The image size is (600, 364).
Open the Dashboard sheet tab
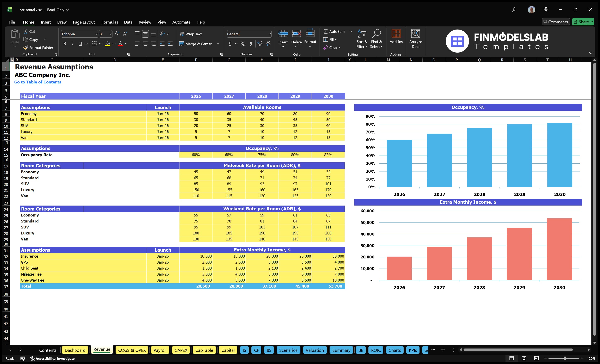(75, 350)
